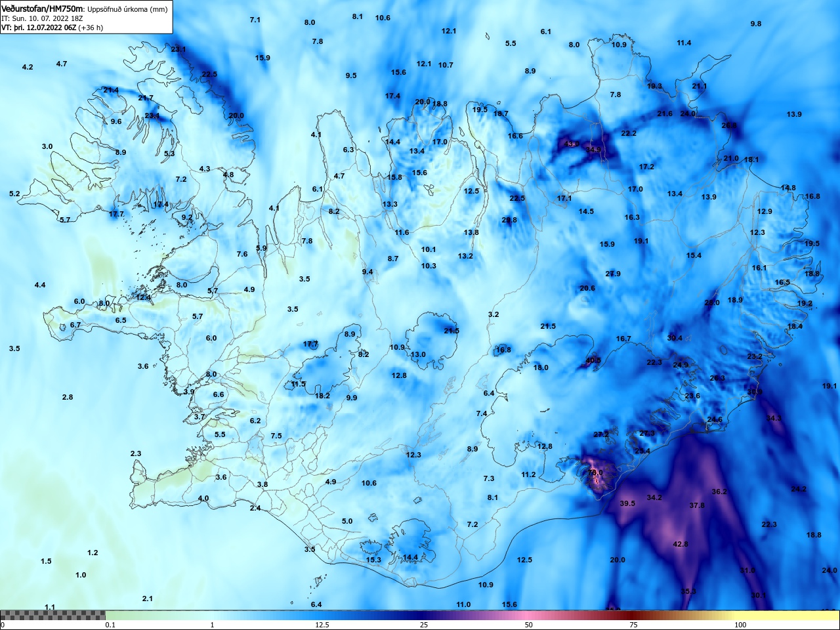This screenshot has width=840, height=630.
Task: Click the 36.2 precipitation value
Action: 719,492
